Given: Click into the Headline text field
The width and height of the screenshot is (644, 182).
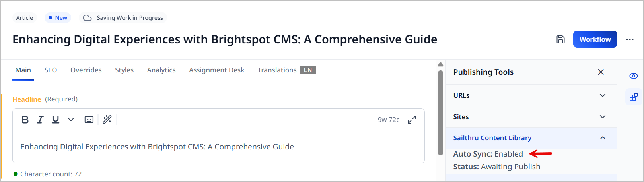Looking at the screenshot, I should [218, 147].
